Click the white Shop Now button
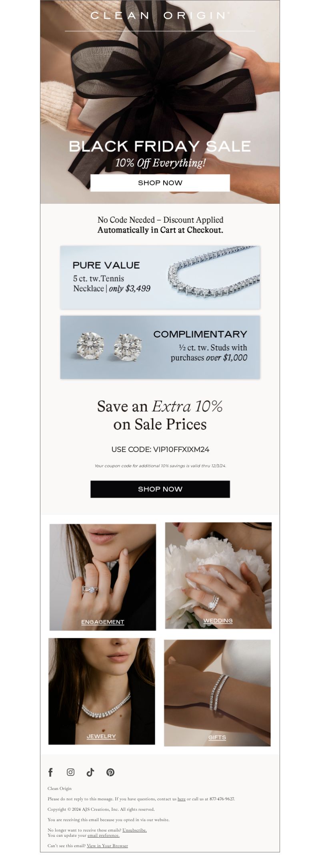The image size is (320, 868). [160, 183]
